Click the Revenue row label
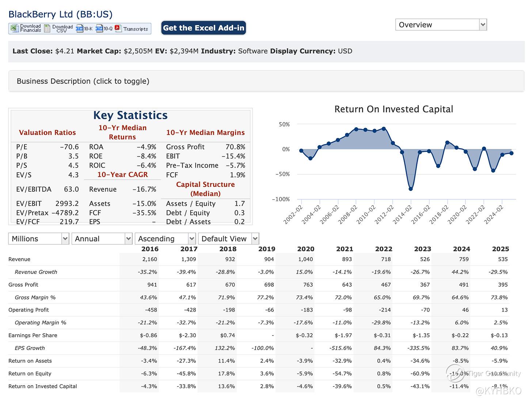532x403 pixels. (19, 259)
